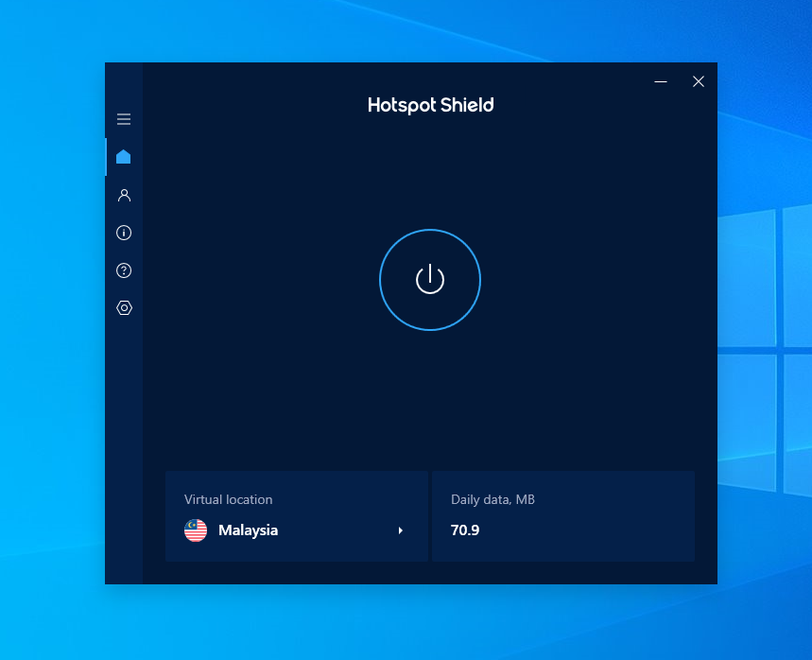Open the About info icon
The width and height of the screenshot is (812, 660).
tap(124, 233)
